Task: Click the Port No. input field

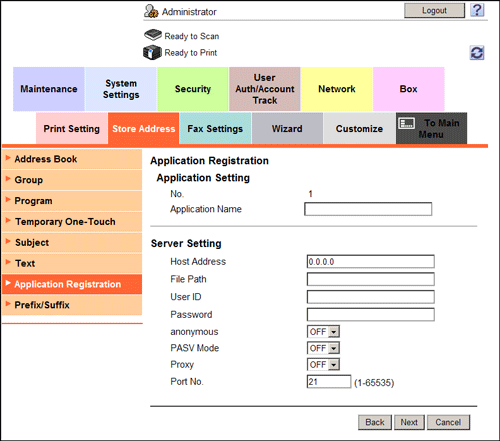Action: click(x=329, y=382)
